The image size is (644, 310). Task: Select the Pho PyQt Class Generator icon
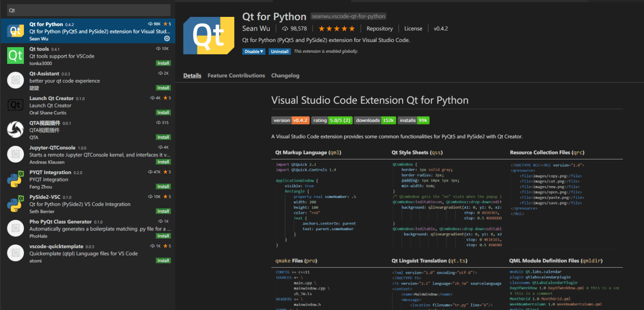15,228
